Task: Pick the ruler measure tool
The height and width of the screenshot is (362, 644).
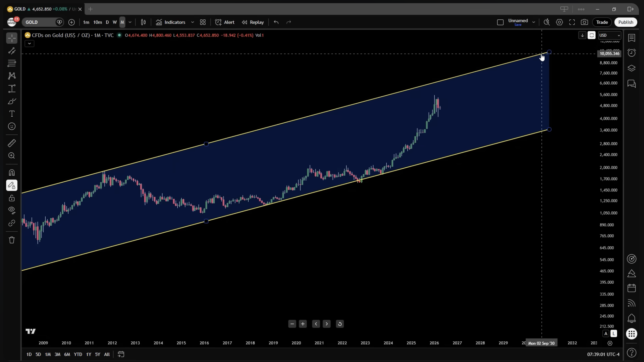Action: click(x=12, y=143)
